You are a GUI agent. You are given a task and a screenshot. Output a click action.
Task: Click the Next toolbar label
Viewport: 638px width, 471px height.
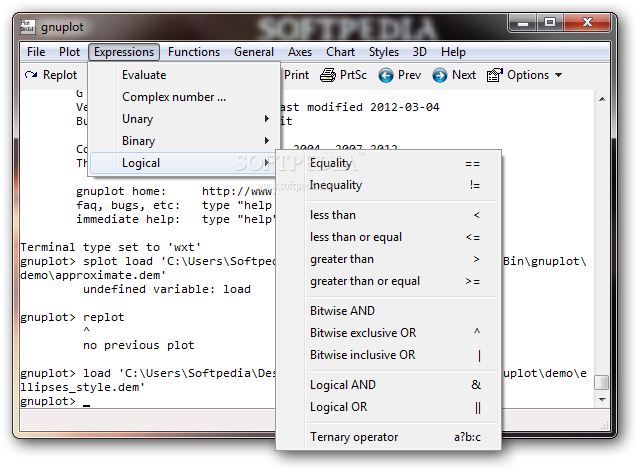464,75
